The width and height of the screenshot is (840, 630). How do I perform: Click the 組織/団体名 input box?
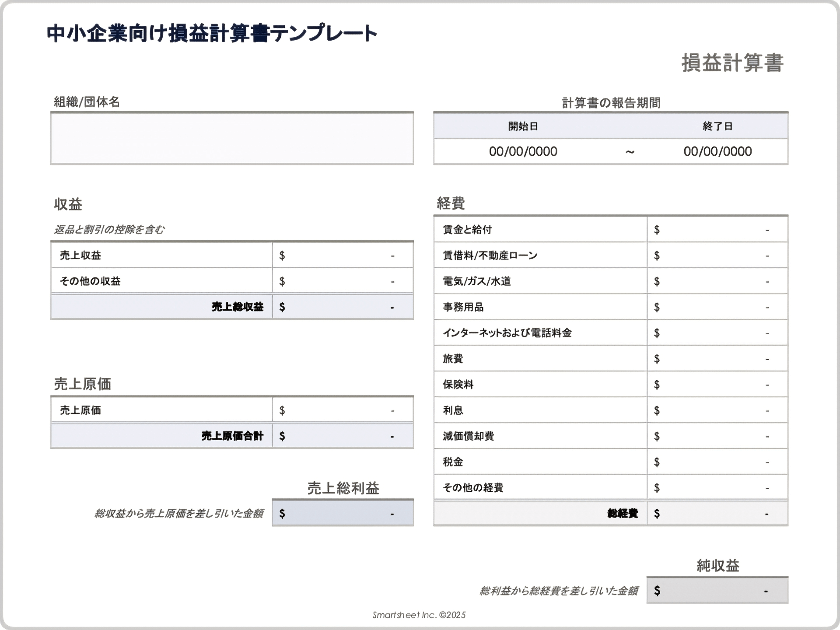point(232,138)
